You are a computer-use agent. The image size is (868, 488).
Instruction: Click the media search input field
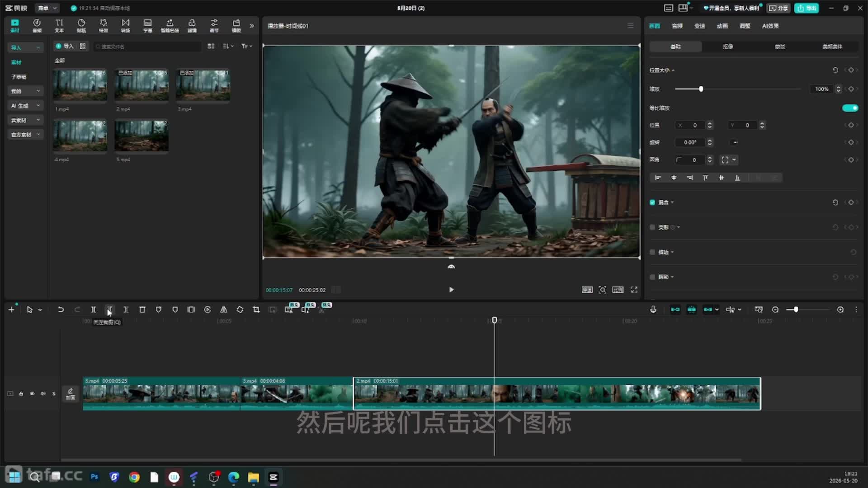147,46
